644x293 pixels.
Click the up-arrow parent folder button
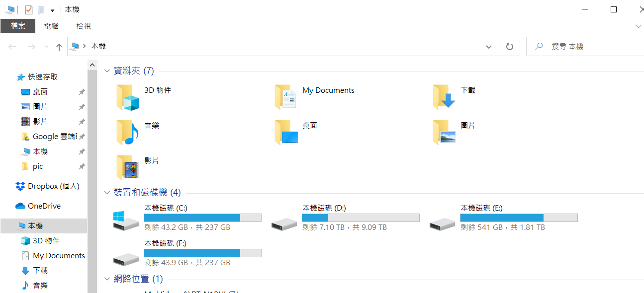pos(59,47)
